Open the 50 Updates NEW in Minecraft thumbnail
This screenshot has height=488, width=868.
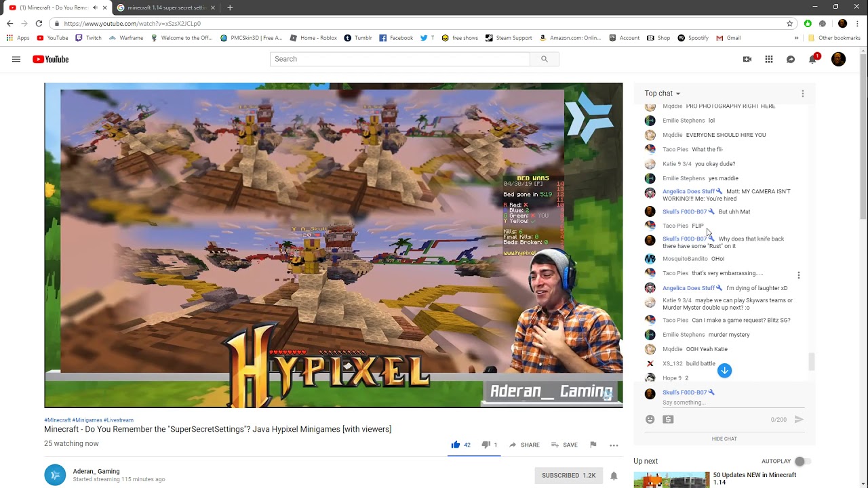point(671,479)
